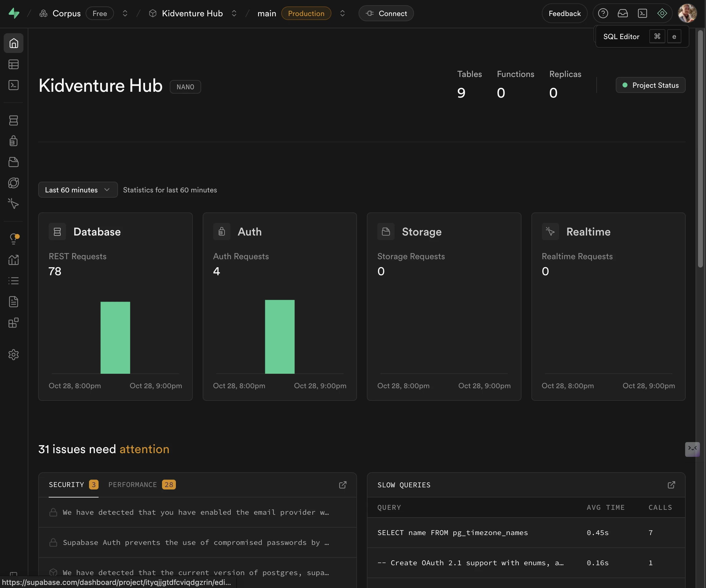The height and width of the screenshot is (588, 706).
Task: Click the Project Status button
Action: click(650, 85)
